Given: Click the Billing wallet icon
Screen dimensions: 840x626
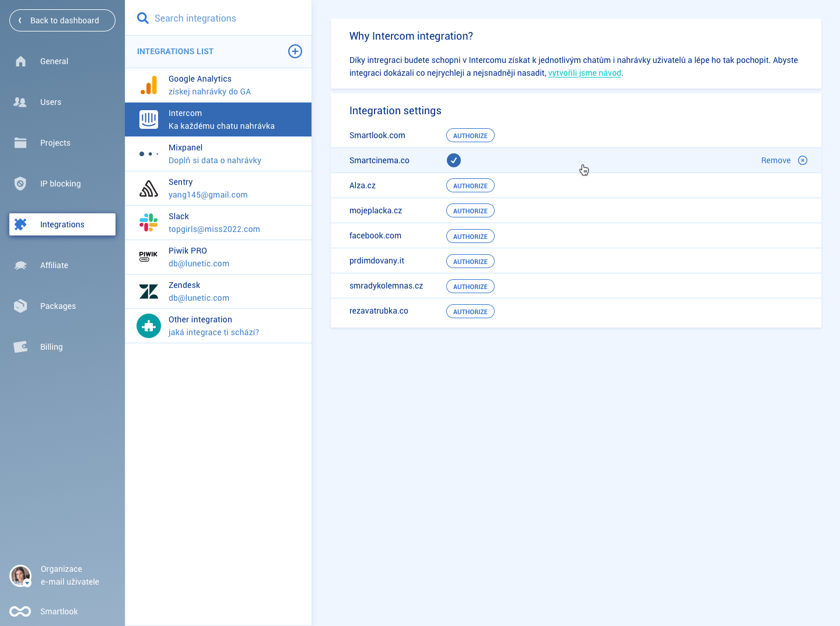Looking at the screenshot, I should tap(20, 347).
